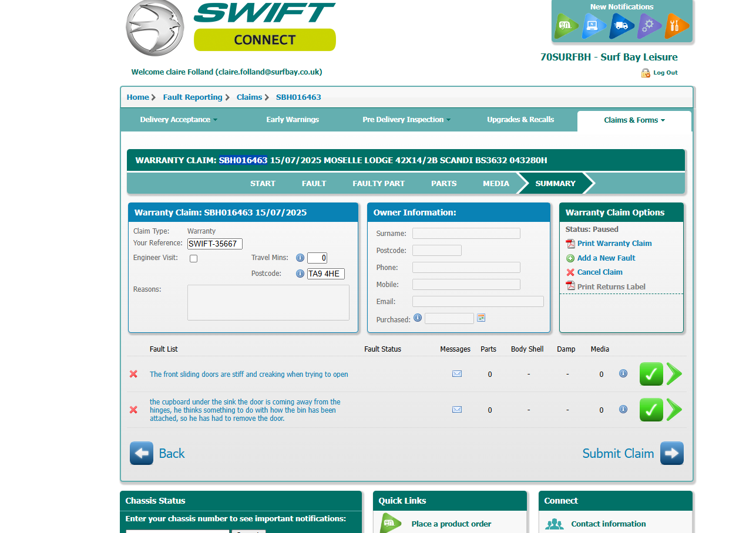
Task: Open the Upgrades & Recalls tab
Action: click(x=520, y=120)
